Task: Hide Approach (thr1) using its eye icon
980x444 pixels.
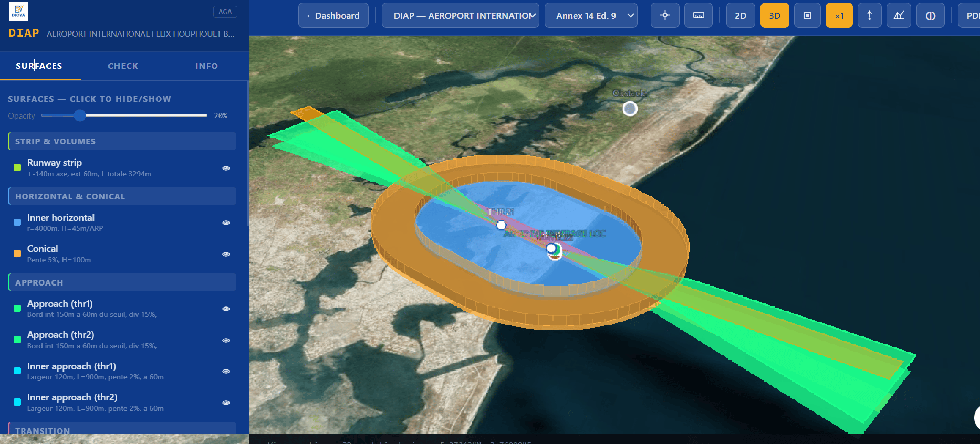Action: [x=226, y=309]
